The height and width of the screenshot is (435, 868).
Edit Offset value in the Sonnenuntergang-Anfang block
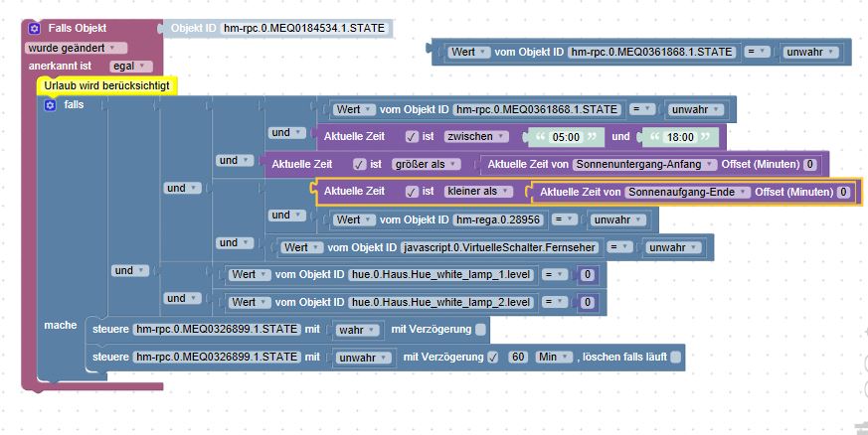click(810, 164)
